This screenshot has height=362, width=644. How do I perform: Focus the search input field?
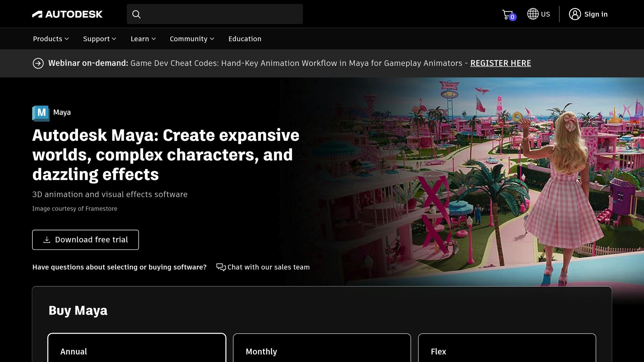[x=215, y=14]
